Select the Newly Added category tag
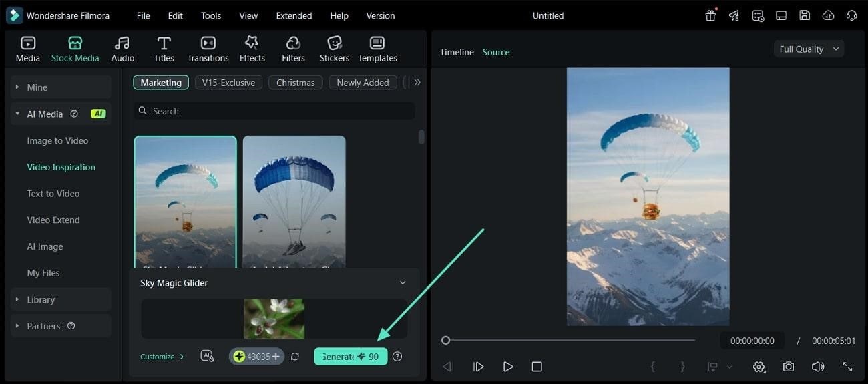The image size is (868, 384). coord(363,83)
